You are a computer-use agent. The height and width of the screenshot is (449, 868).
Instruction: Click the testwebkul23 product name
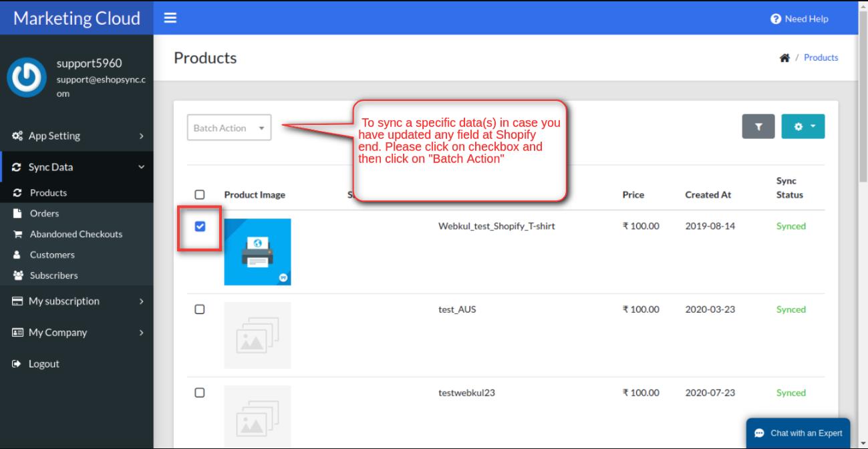[x=466, y=393]
